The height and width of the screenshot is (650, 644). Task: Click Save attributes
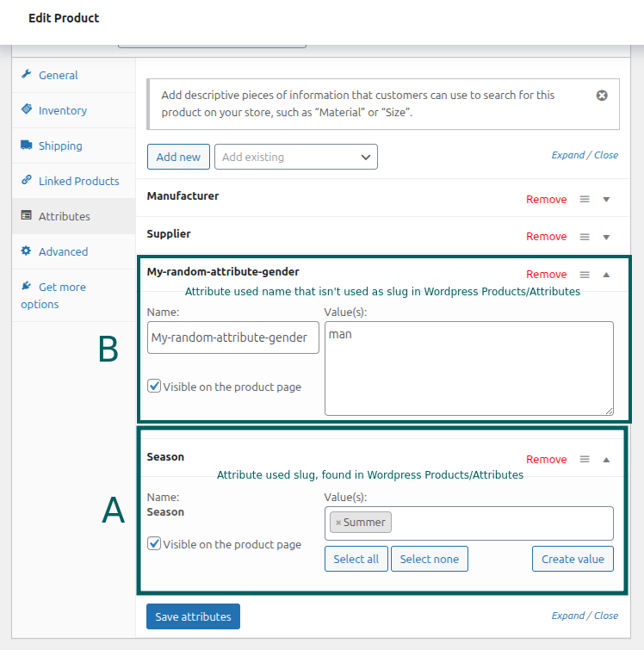[193, 616]
